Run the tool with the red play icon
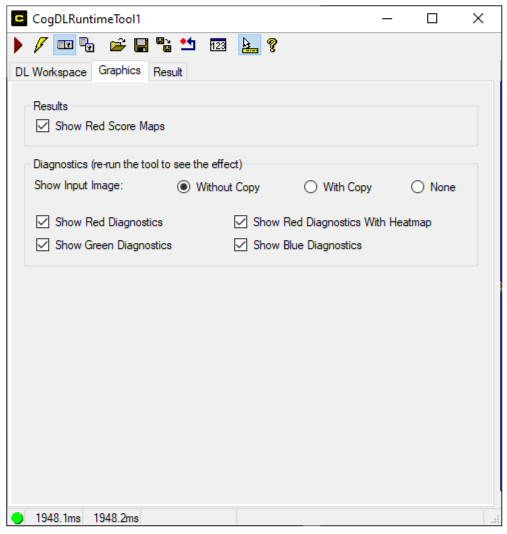The width and height of the screenshot is (507, 534). pyautogui.click(x=18, y=45)
